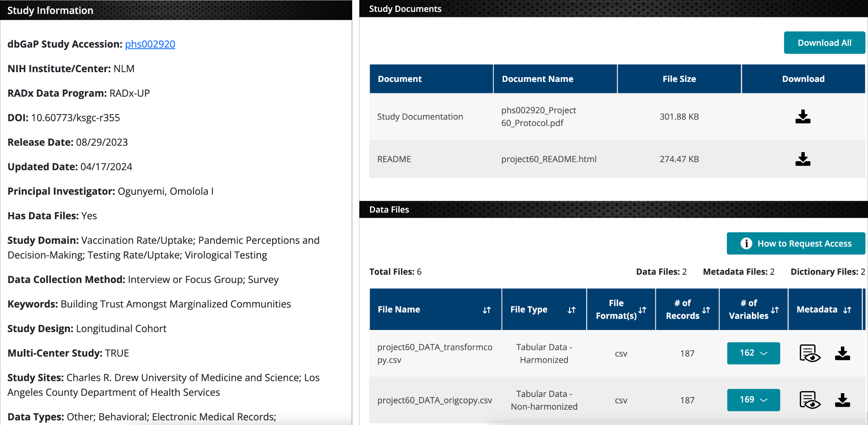Image resolution: width=868 pixels, height=425 pixels.
Task: Open the phs002920 dbGaP accession link
Action: 150,44
